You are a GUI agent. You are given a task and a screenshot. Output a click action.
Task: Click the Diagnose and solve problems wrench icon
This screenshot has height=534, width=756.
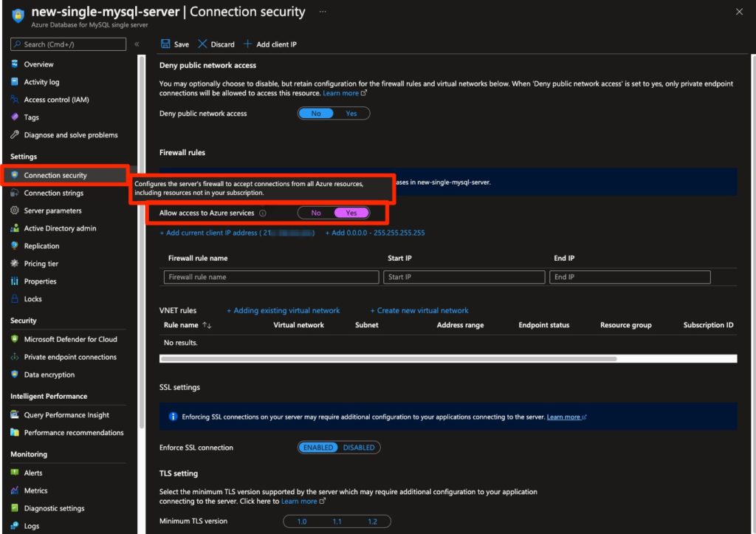(15, 134)
